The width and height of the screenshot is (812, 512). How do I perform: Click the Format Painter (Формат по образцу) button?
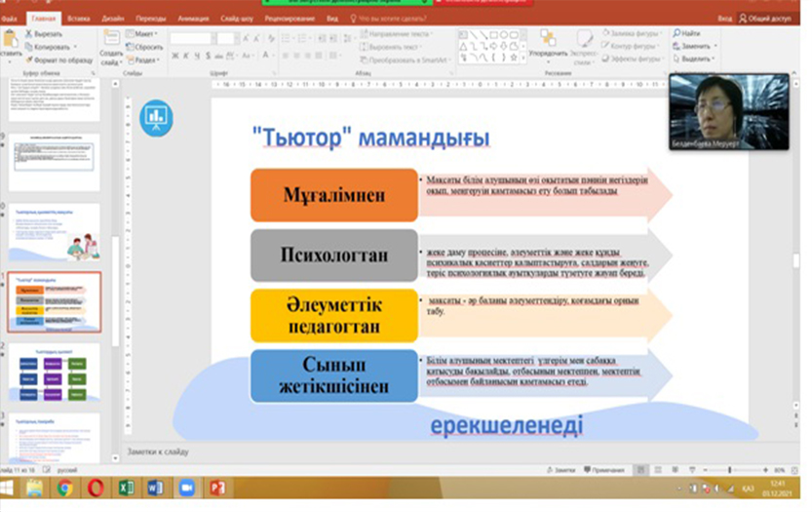(x=58, y=59)
